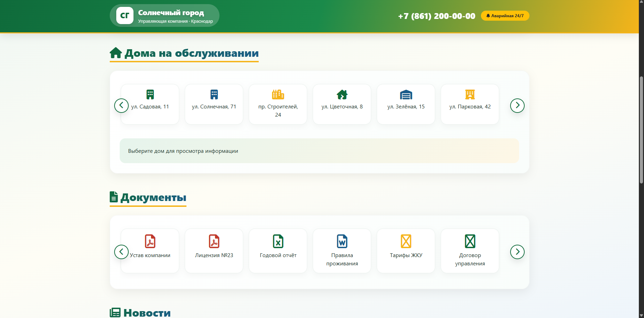The width and height of the screenshot is (644, 318).
Task: Click the Word icon for Правила проживания
Action: point(342,241)
